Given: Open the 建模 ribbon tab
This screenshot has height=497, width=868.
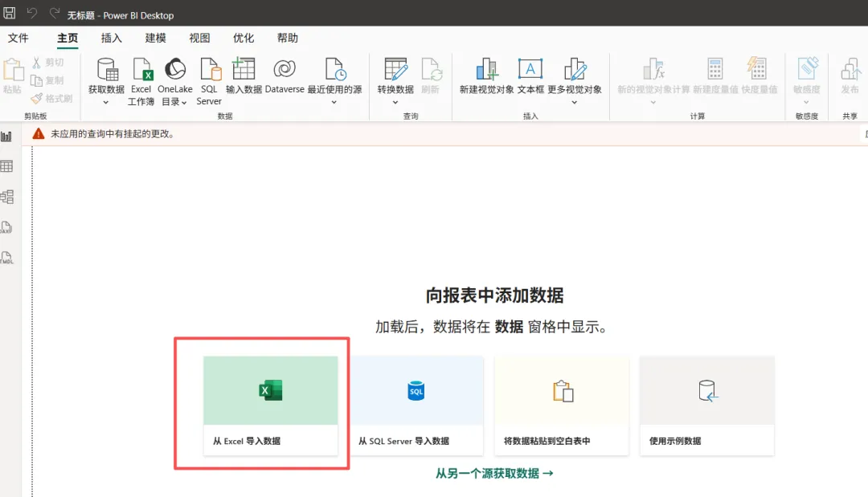Looking at the screenshot, I should click(x=156, y=39).
